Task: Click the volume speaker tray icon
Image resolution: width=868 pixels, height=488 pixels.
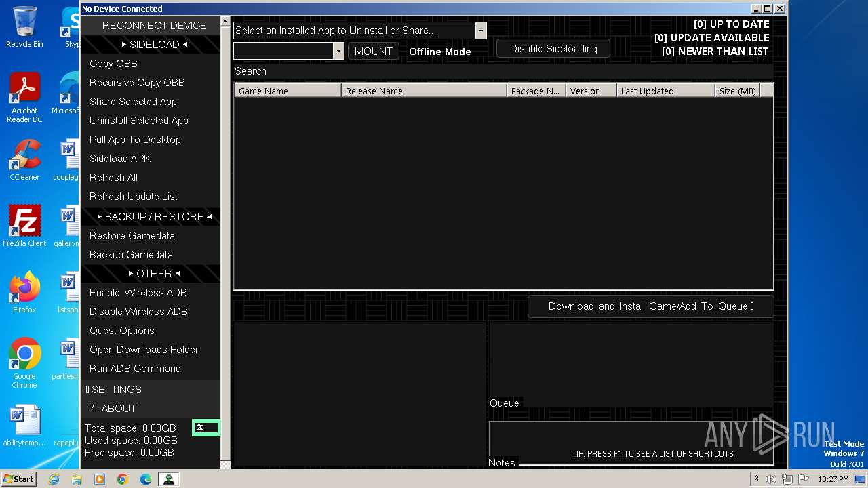Action: tap(771, 479)
